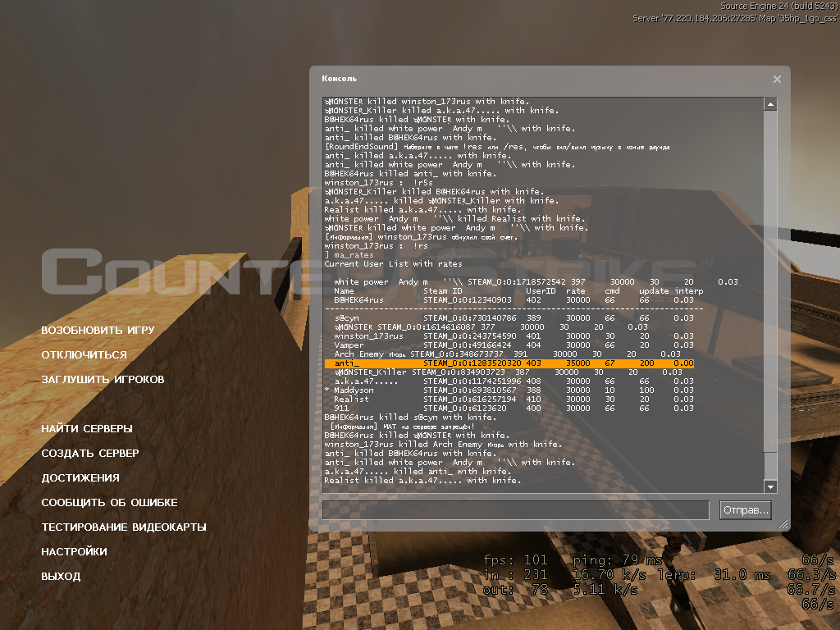Viewport: 840px width, 630px height.
Task: Select СОЗДАТЬ СЕРВЕР menu item
Action: click(90, 453)
